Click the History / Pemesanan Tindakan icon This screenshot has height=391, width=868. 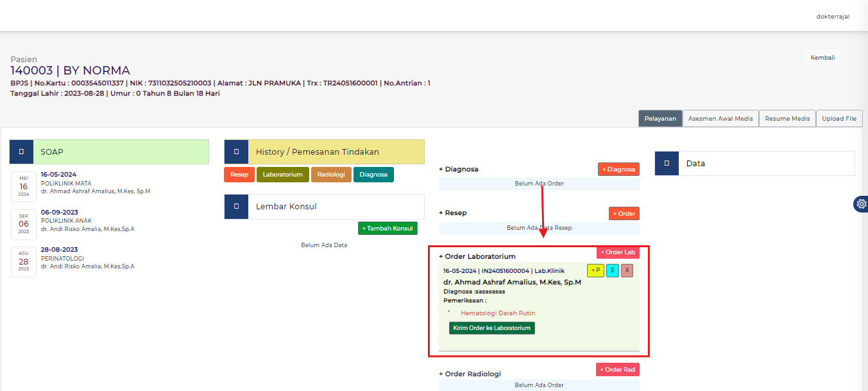coord(236,152)
